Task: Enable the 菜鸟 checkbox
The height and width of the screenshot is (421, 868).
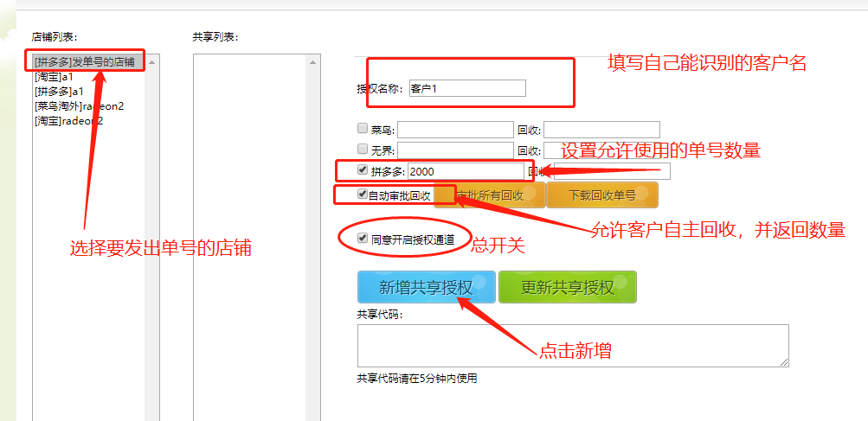Action: click(x=363, y=128)
